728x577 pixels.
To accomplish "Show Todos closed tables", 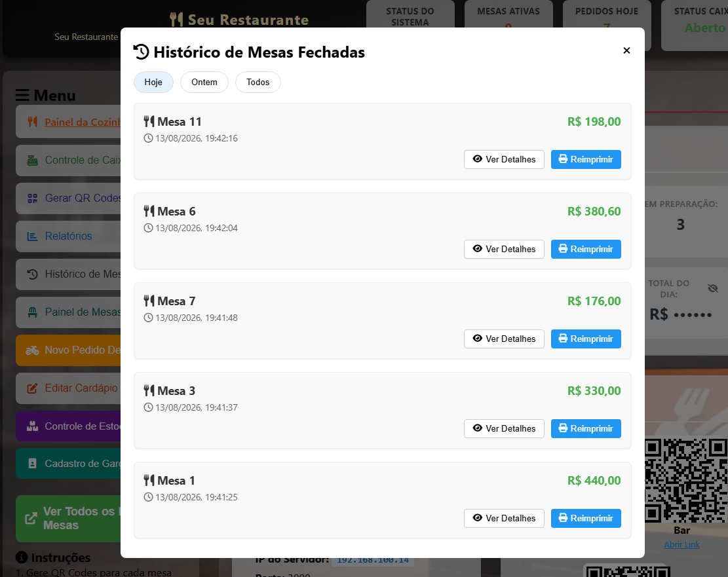I will (258, 82).
